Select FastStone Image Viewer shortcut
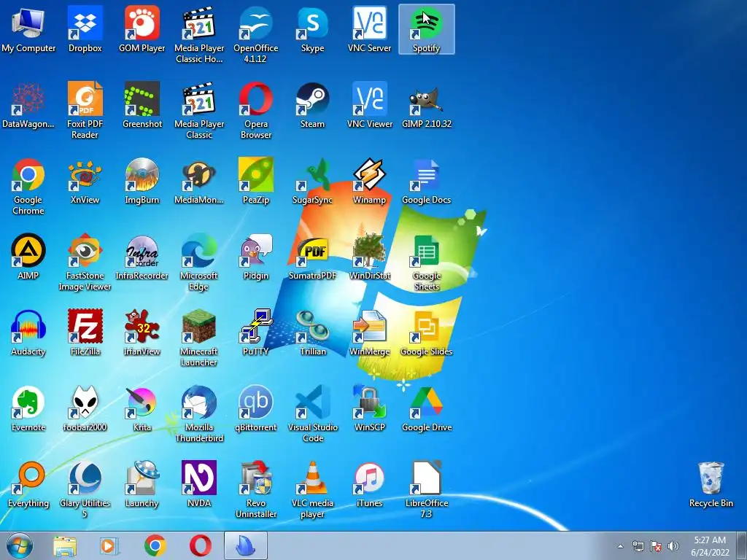747x560 pixels. coord(85,262)
